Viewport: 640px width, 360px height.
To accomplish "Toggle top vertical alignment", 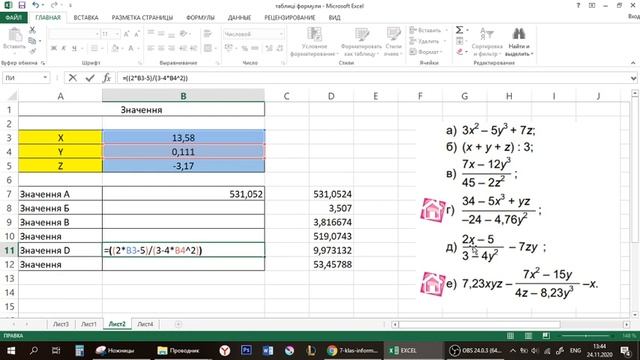I will pyautogui.click(x=151, y=33).
